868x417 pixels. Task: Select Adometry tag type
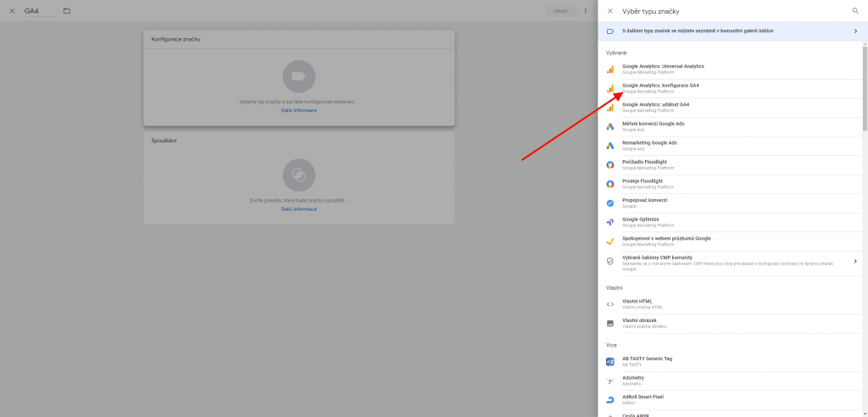[733, 381]
